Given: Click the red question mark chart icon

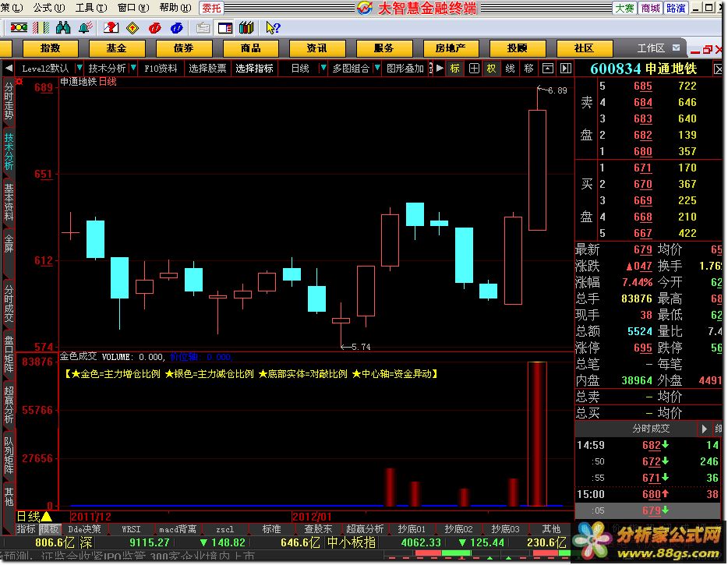Looking at the screenshot, I should tap(111, 28).
